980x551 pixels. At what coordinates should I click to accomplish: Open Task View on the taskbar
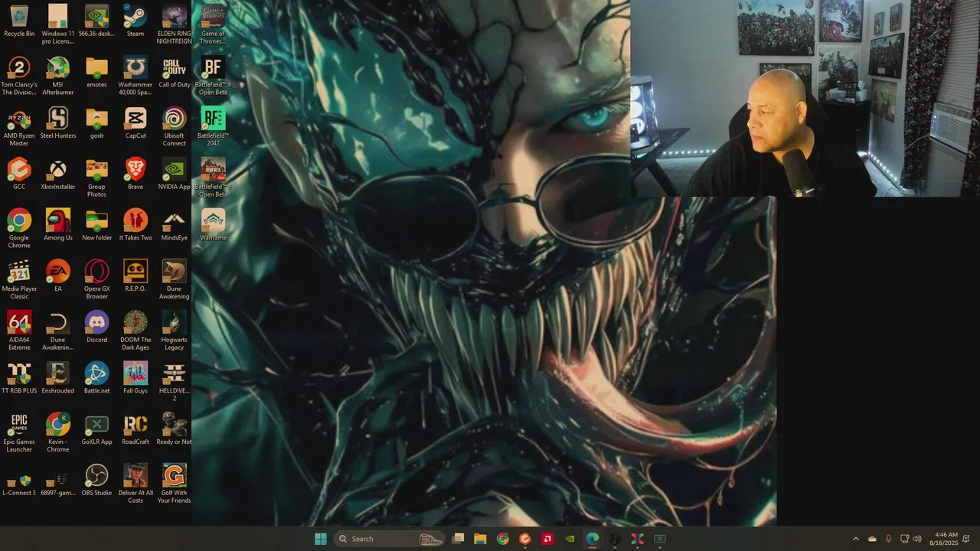pos(458,539)
